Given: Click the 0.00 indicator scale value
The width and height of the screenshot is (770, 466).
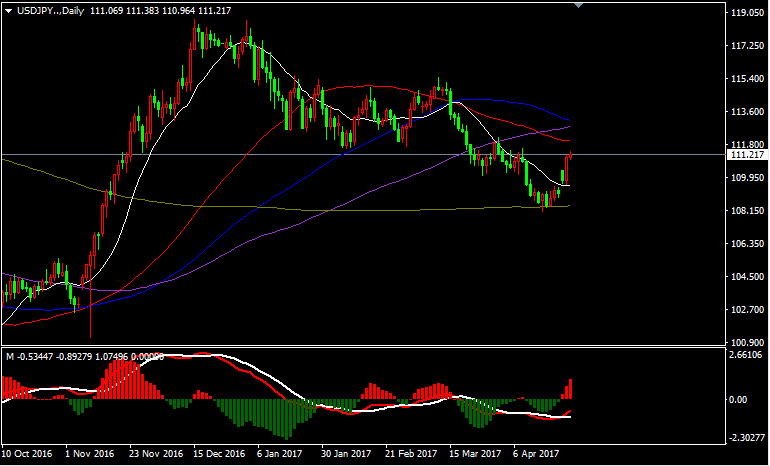Looking at the screenshot, I should coord(738,400).
